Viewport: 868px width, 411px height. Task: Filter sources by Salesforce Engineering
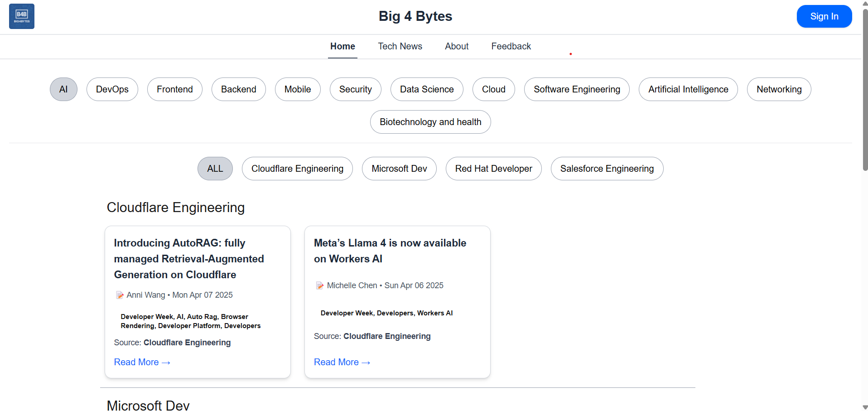[607, 169]
